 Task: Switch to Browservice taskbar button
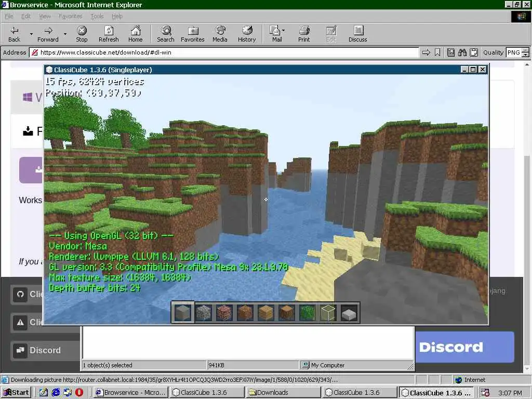point(130,392)
